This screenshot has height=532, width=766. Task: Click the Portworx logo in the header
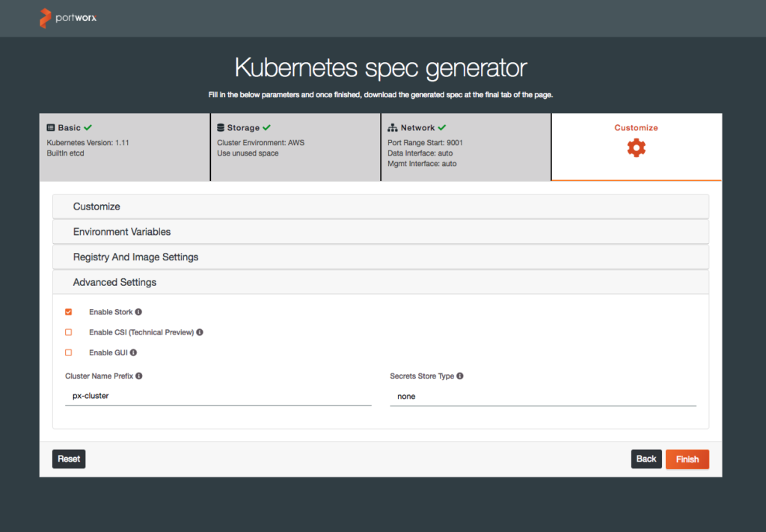point(68,18)
